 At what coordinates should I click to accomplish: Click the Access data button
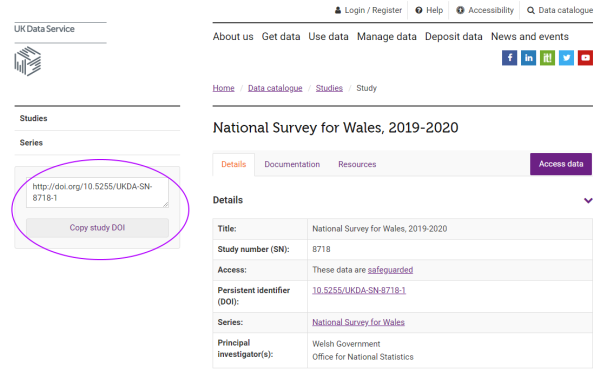pos(561,164)
